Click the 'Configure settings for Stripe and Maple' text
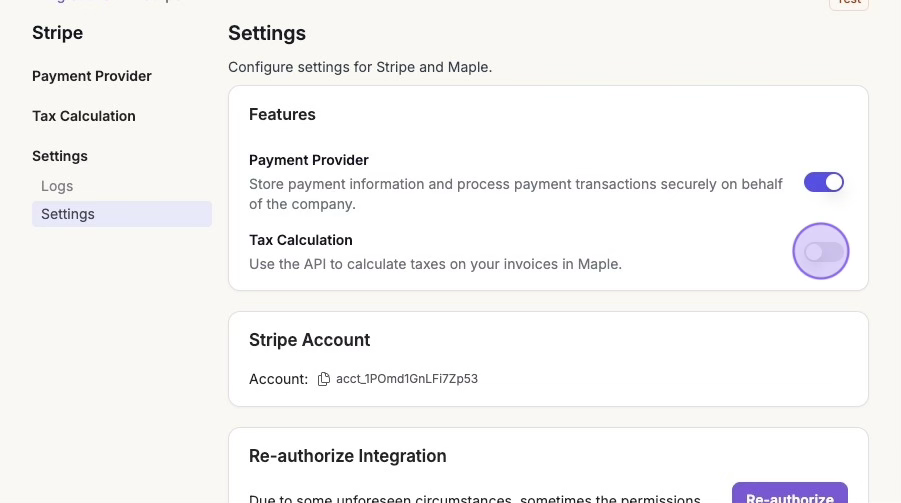 [360, 67]
